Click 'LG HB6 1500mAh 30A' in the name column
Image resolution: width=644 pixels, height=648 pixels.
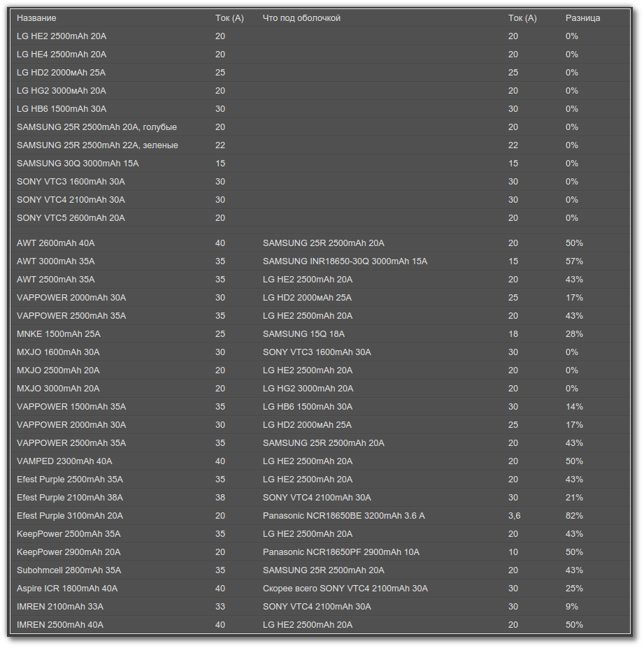62,109
